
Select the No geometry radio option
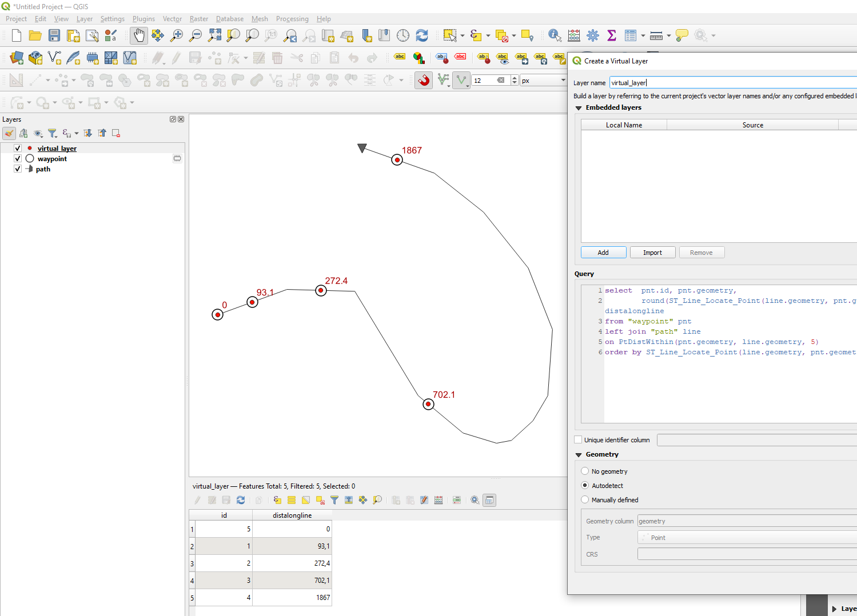pos(585,471)
